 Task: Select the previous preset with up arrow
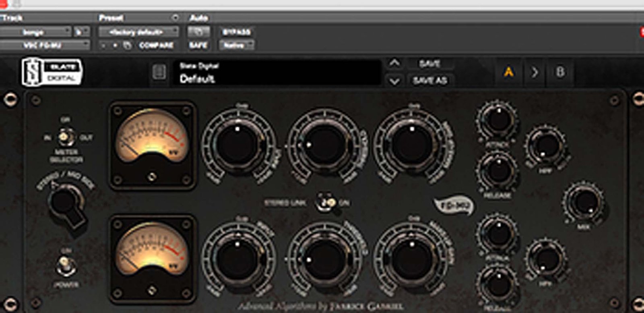pyautogui.click(x=394, y=63)
